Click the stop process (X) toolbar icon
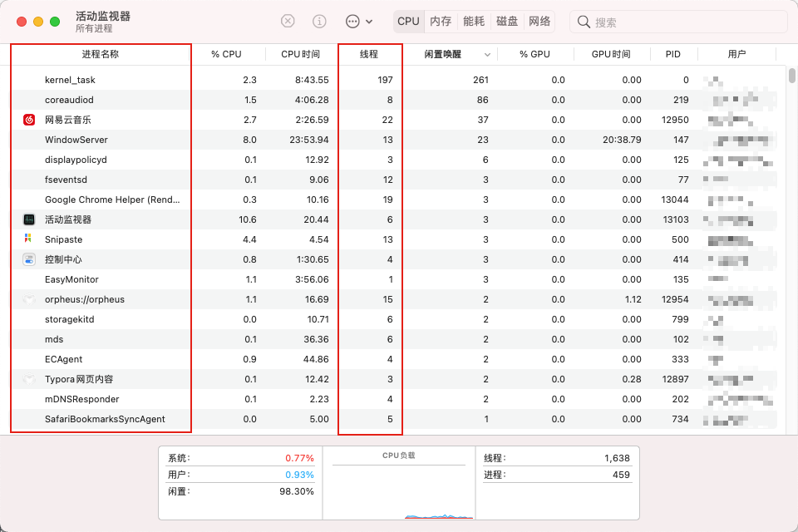Image resolution: width=798 pixels, height=532 pixels. 288,22
